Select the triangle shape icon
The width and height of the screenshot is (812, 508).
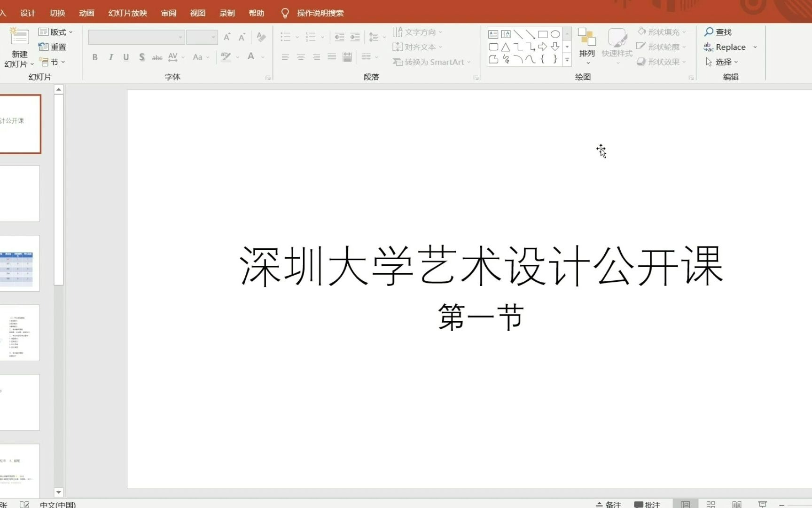point(506,47)
